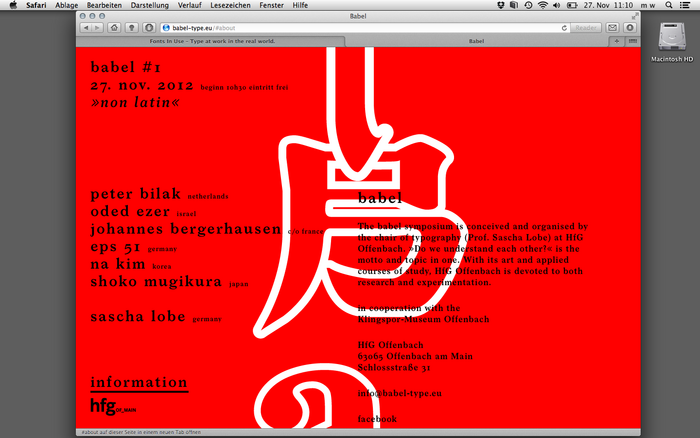This screenshot has width=700, height=438.
Task: Open the volume control in menu bar
Action: (x=556, y=5)
